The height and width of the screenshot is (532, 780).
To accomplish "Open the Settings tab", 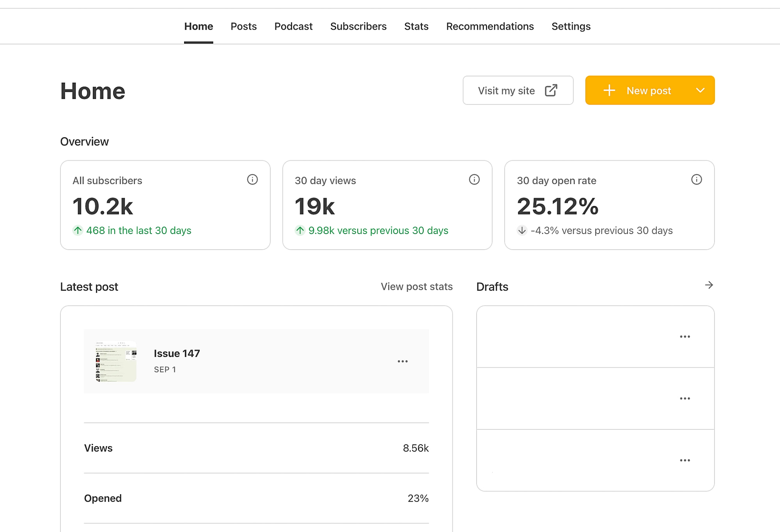I will pyautogui.click(x=571, y=27).
